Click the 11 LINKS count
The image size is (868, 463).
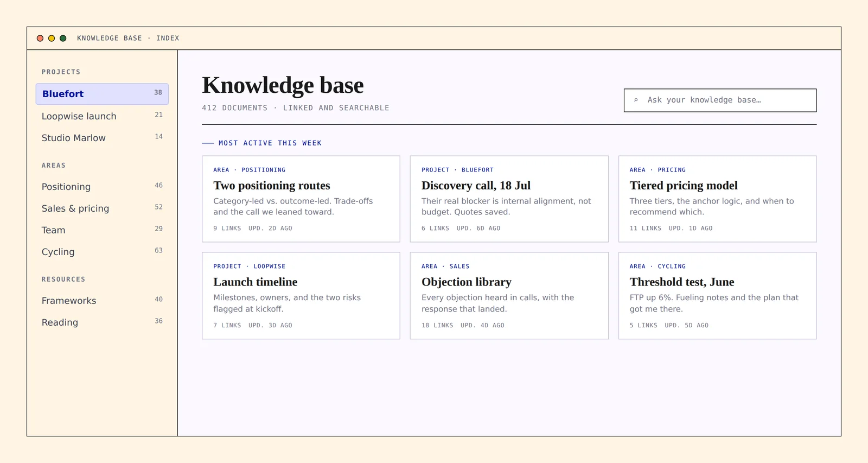[x=646, y=229]
